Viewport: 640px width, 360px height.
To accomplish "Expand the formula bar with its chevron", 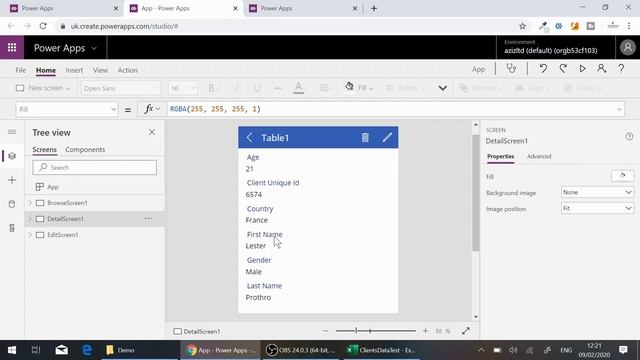I will click(619, 109).
